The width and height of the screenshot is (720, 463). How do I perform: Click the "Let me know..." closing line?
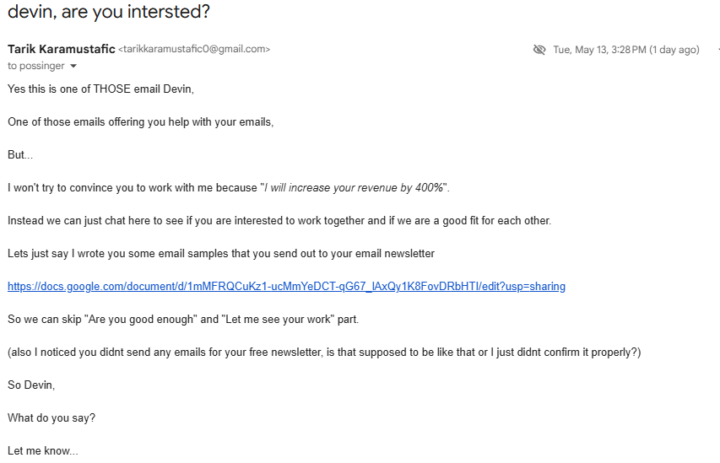pos(42,452)
